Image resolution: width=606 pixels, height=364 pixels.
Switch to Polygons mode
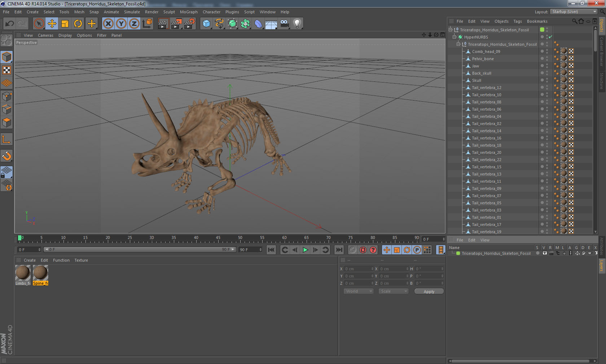7,123
